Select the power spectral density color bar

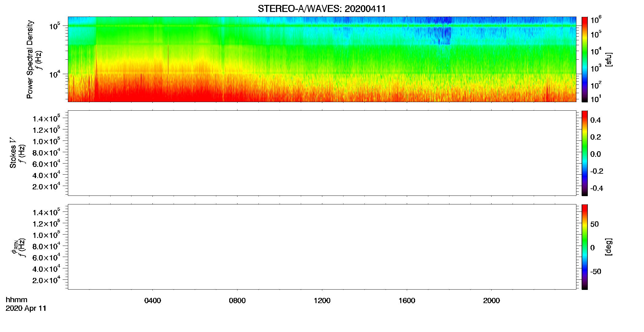(584, 59)
